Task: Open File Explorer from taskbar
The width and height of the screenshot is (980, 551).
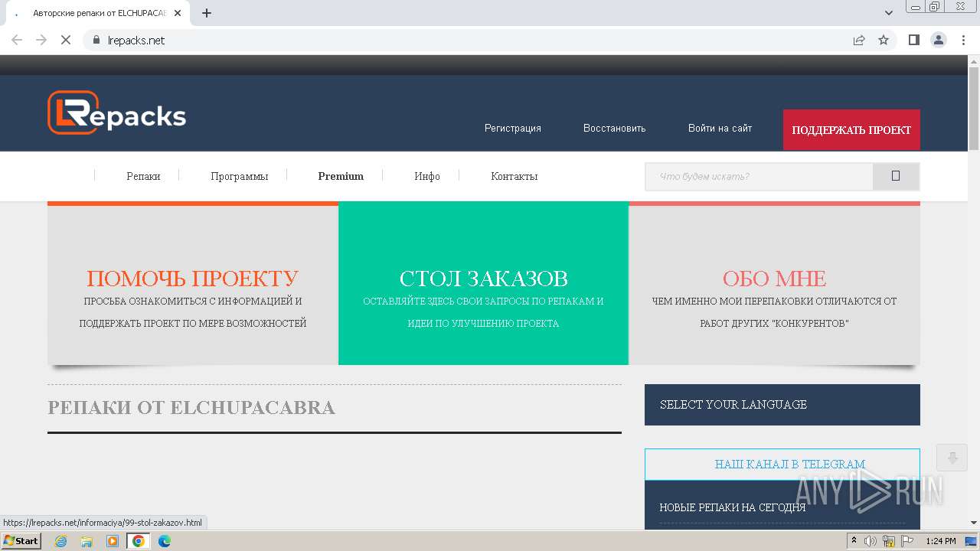Action: [87, 541]
